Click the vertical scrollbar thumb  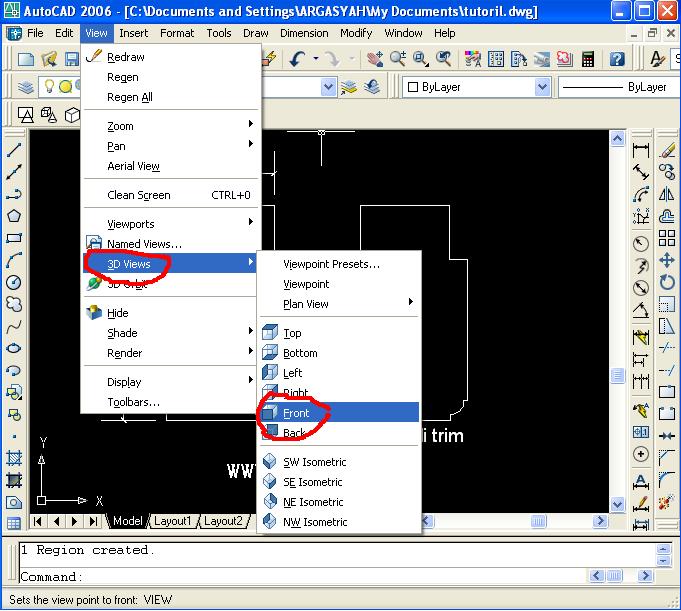click(x=618, y=375)
